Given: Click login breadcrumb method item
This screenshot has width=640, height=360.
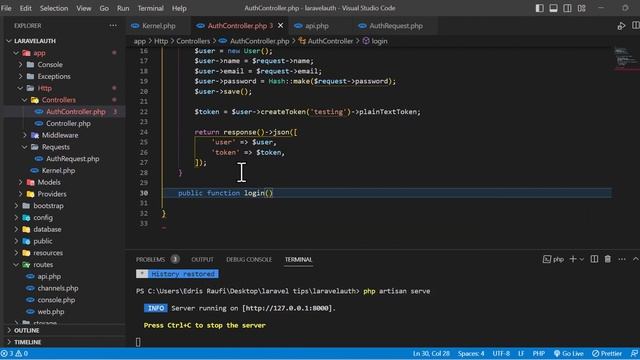Looking at the screenshot, I should [375, 41].
